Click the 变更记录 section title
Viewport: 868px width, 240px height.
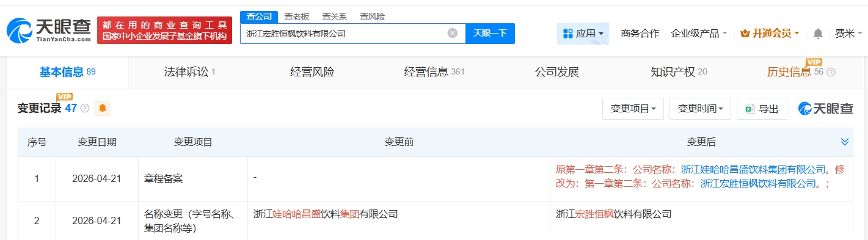(x=39, y=109)
